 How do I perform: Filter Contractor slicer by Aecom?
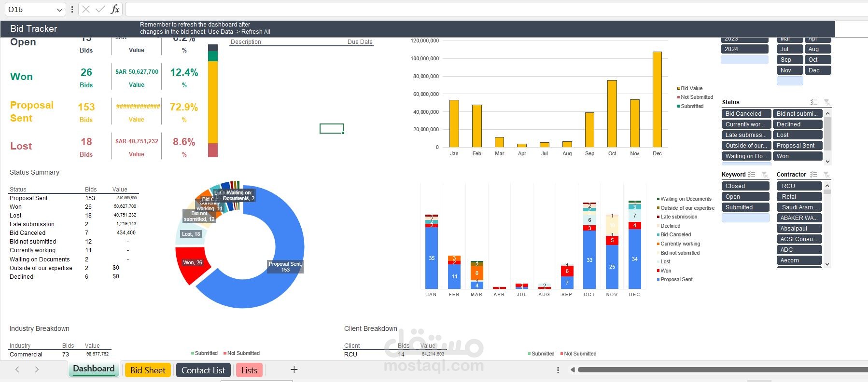pyautogui.click(x=799, y=260)
